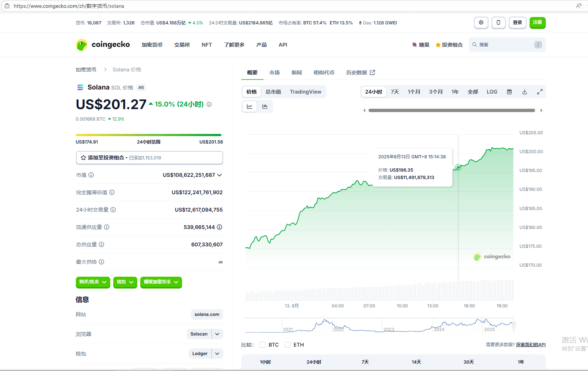The width and height of the screenshot is (588, 371).
Task: Click the search magnifier icon
Action: pos(474,45)
